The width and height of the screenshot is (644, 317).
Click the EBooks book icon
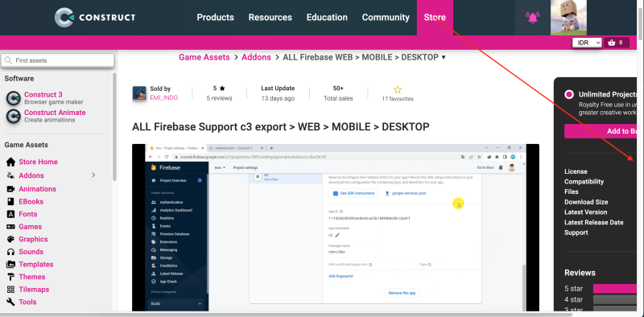click(11, 202)
